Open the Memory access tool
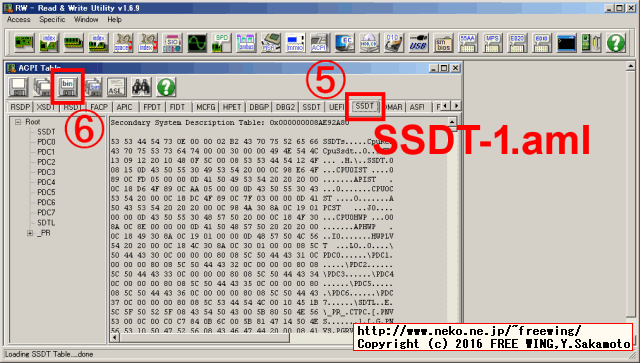The height and width of the screenshot is (363, 640). [73, 42]
